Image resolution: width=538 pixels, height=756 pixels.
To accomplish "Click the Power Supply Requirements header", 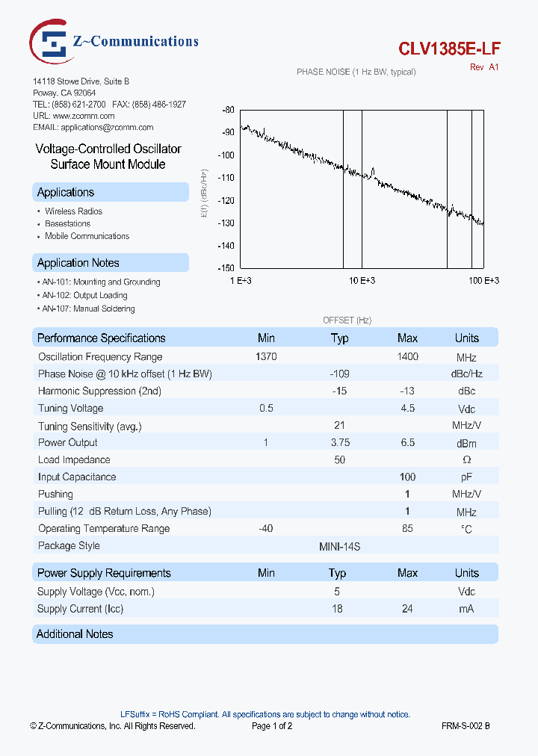I will (104, 573).
